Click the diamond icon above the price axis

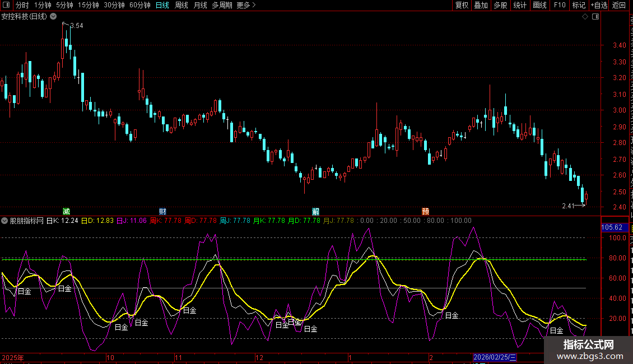585,17
